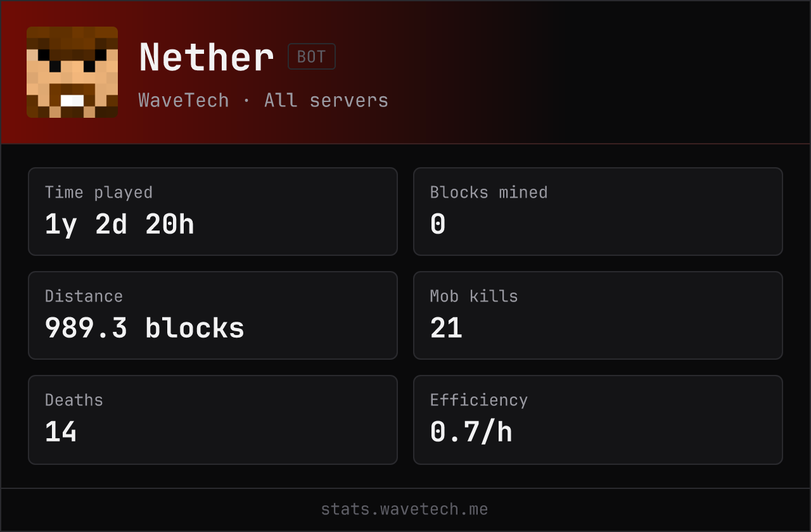Visit the stats.wavetech.me footer link
This screenshot has height=532, width=811.
point(405,509)
